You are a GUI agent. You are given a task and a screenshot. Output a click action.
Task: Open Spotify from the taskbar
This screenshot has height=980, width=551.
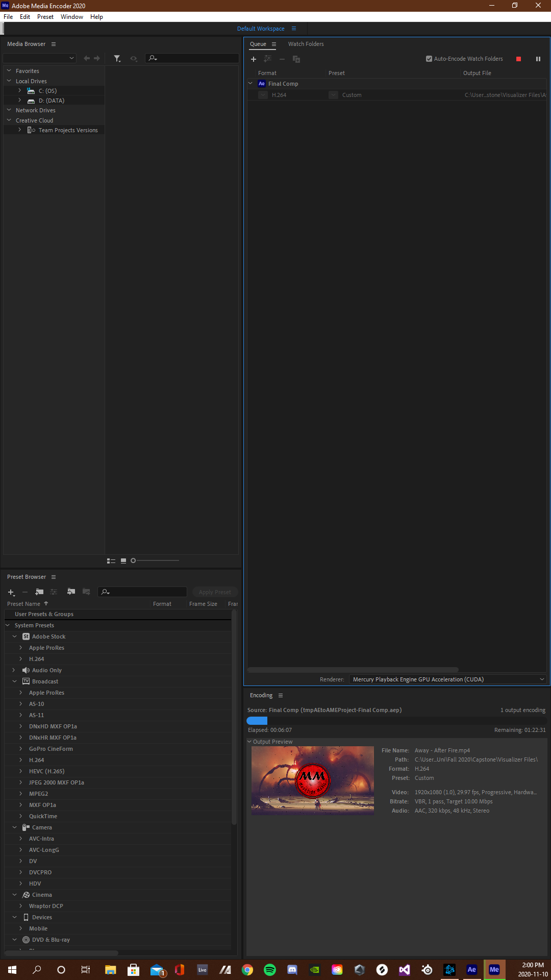270,969
